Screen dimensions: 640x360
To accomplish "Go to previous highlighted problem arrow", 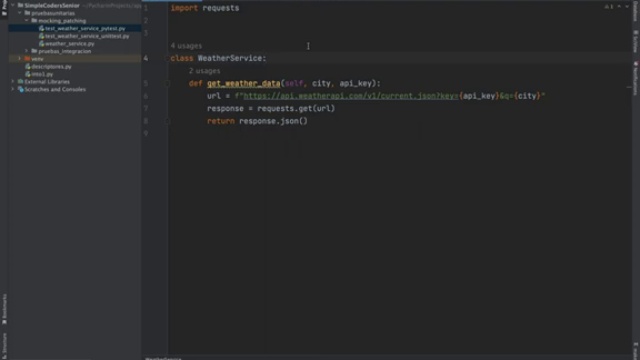I will click(619, 7).
